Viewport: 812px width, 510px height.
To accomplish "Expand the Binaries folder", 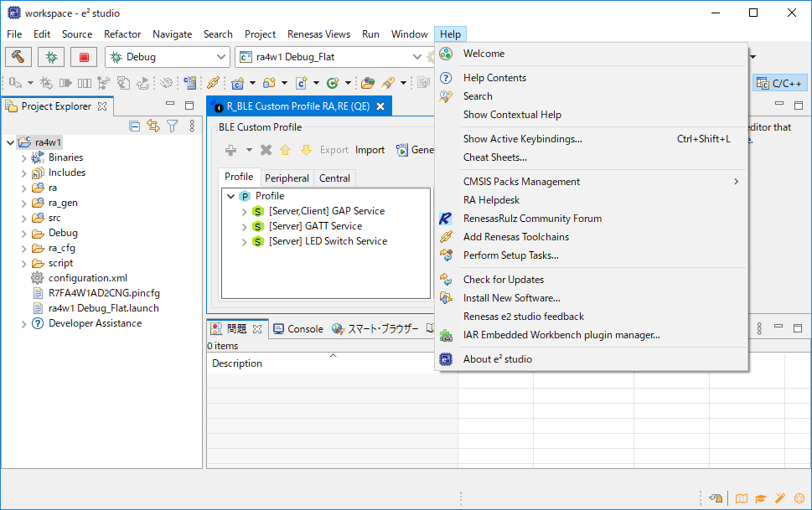I will point(23,158).
